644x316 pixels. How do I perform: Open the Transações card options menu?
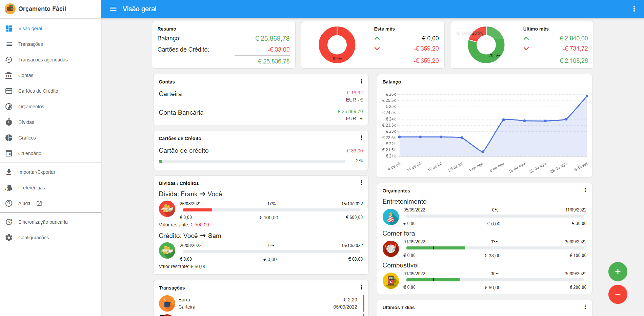click(361, 287)
